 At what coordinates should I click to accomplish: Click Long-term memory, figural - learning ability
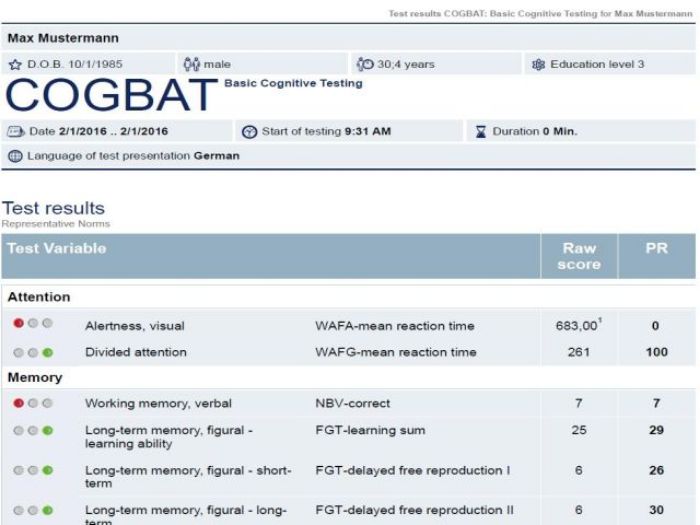(x=169, y=437)
